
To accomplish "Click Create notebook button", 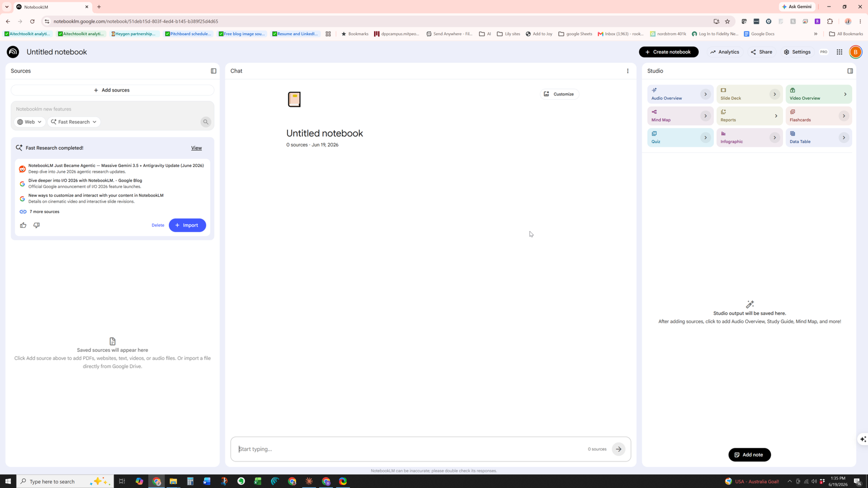I will 668,52.
